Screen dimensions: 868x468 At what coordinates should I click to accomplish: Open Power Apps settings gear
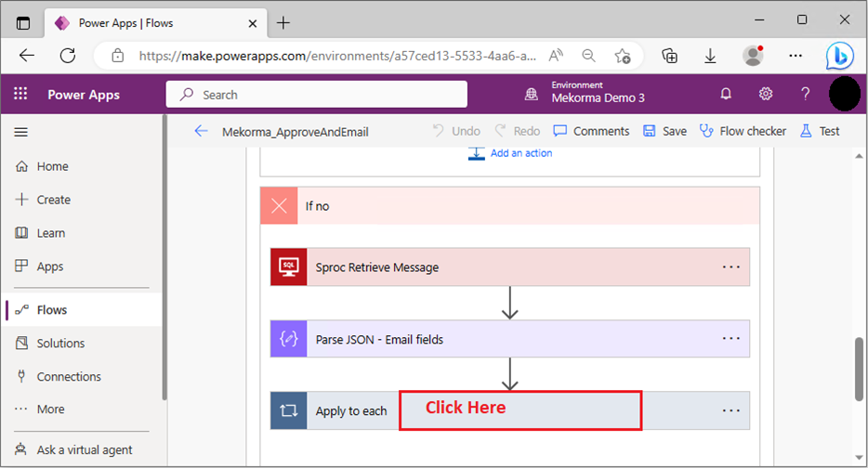click(766, 94)
